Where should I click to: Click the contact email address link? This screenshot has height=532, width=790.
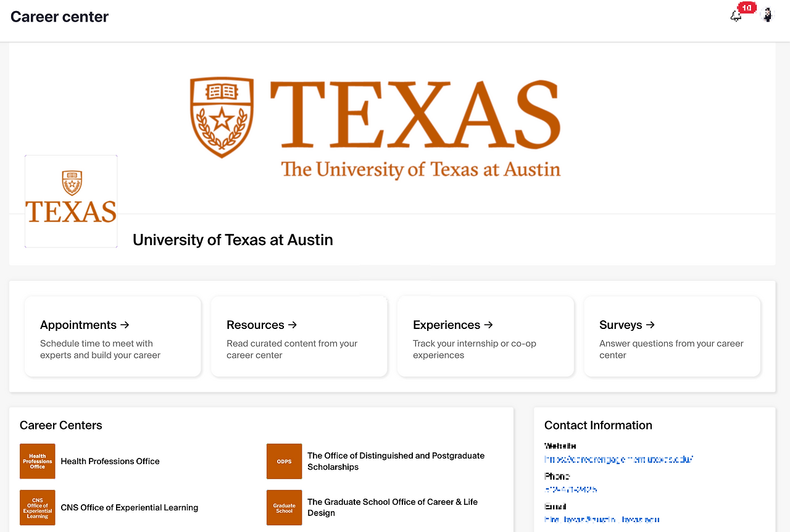point(602,520)
